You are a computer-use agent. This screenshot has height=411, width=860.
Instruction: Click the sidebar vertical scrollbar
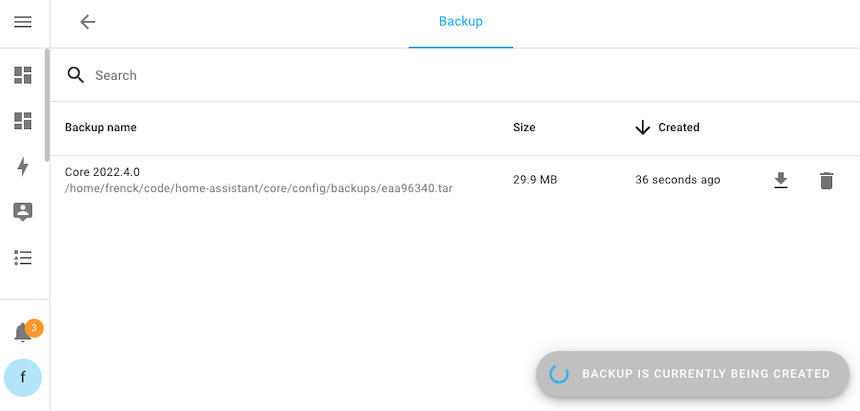point(46,105)
